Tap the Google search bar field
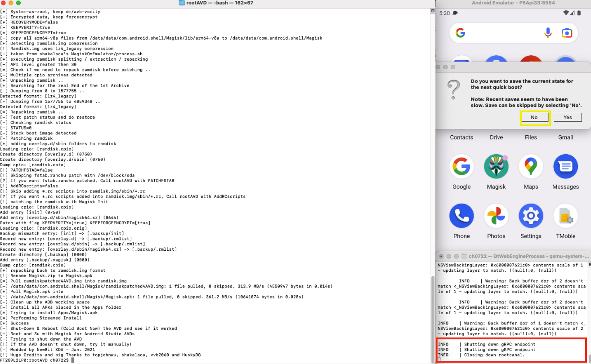 pyautogui.click(x=513, y=33)
